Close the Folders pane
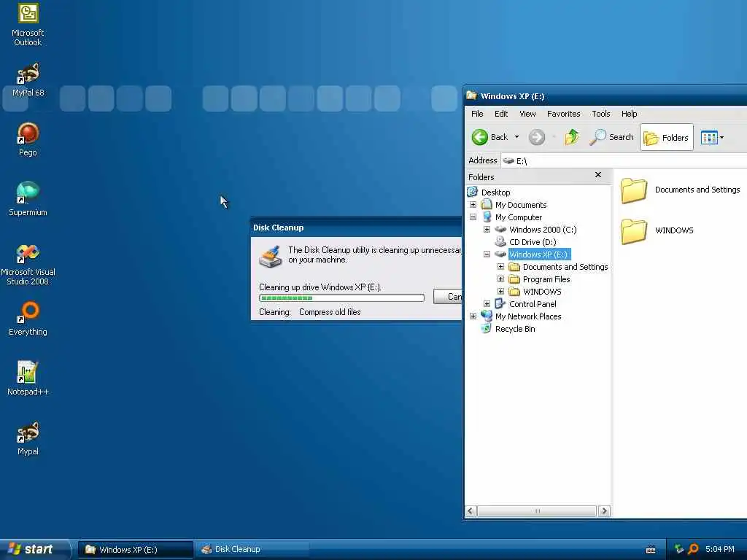This screenshot has width=747, height=560. (598, 175)
